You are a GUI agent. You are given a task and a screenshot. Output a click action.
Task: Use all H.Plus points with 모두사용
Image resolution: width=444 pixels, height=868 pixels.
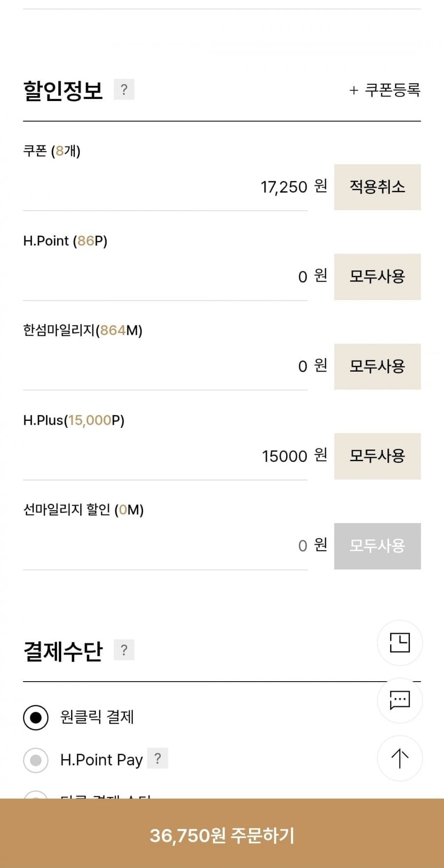377,456
